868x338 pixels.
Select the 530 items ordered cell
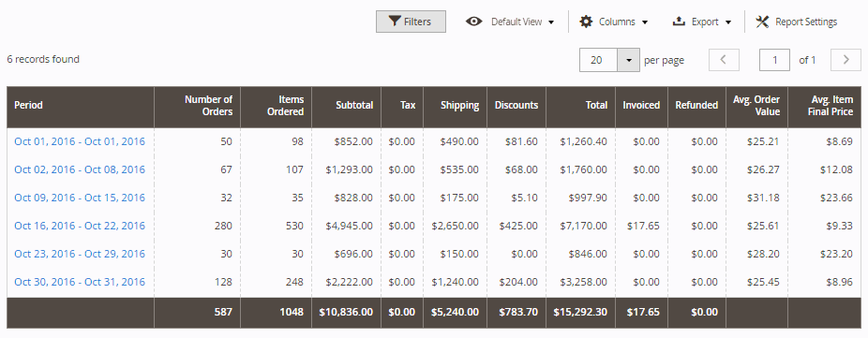coord(276,226)
